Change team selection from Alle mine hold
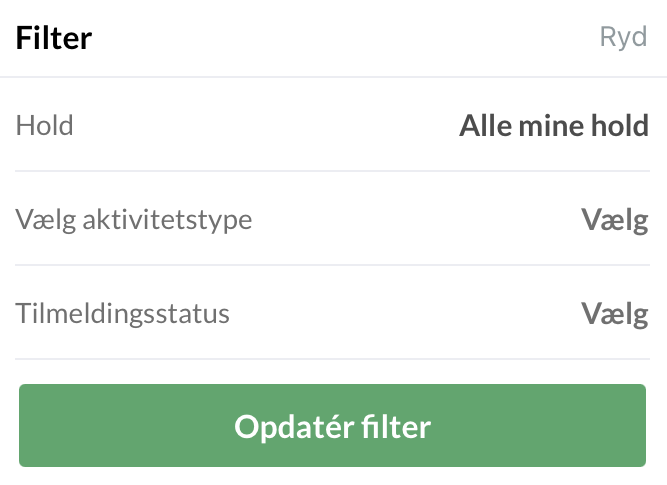This screenshot has height=485, width=667. coord(553,126)
